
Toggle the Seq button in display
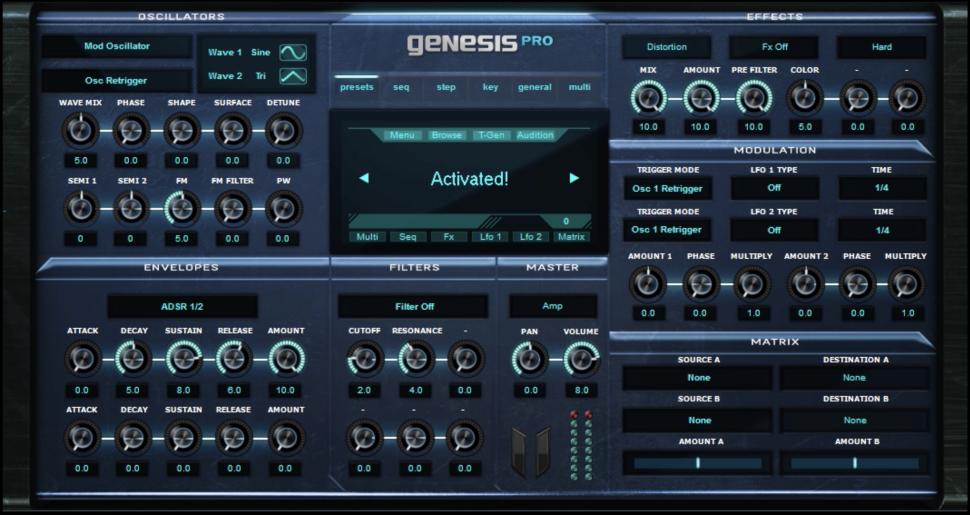click(408, 236)
